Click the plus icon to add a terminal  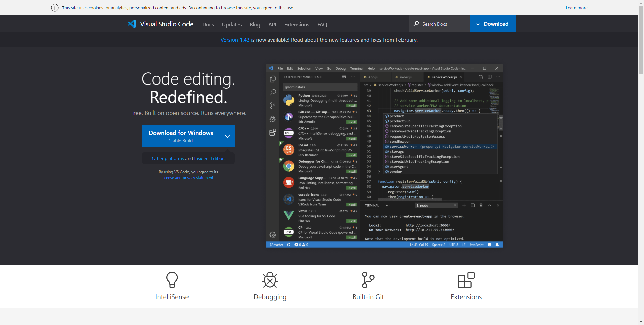(x=464, y=205)
